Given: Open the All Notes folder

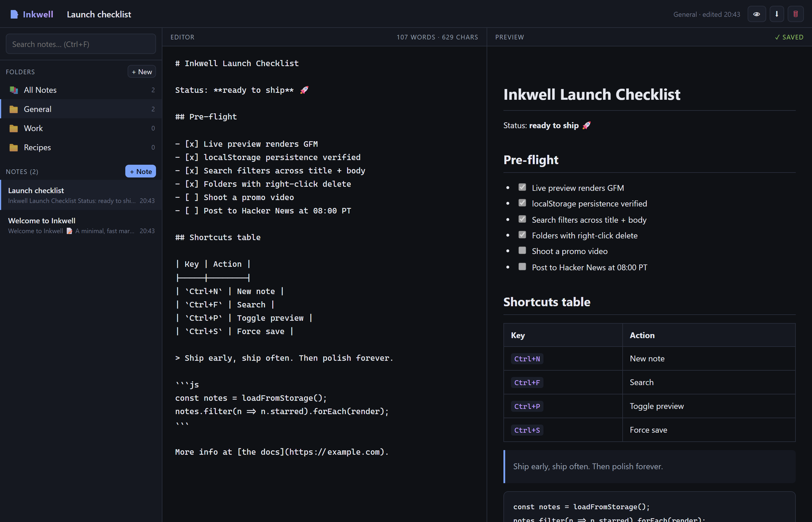Looking at the screenshot, I should click(x=81, y=90).
